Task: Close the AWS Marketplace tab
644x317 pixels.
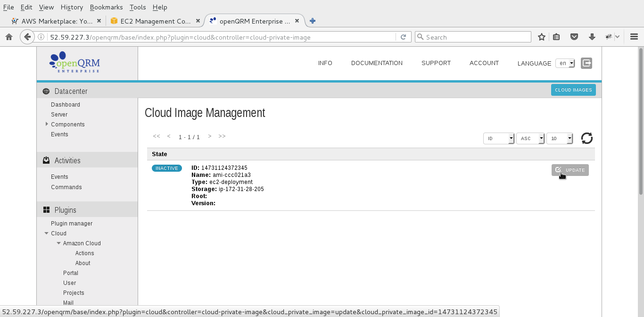Action: [x=99, y=21]
